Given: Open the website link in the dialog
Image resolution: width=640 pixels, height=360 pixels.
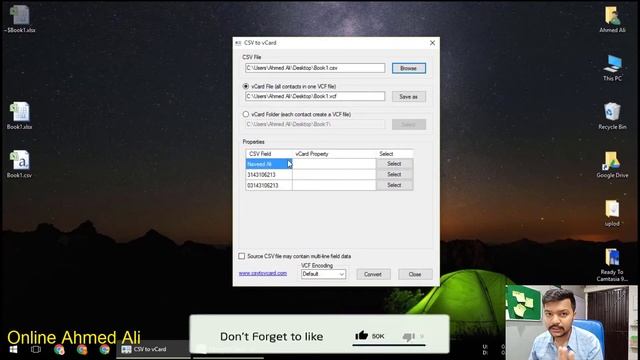Looking at the screenshot, I should [263, 273].
